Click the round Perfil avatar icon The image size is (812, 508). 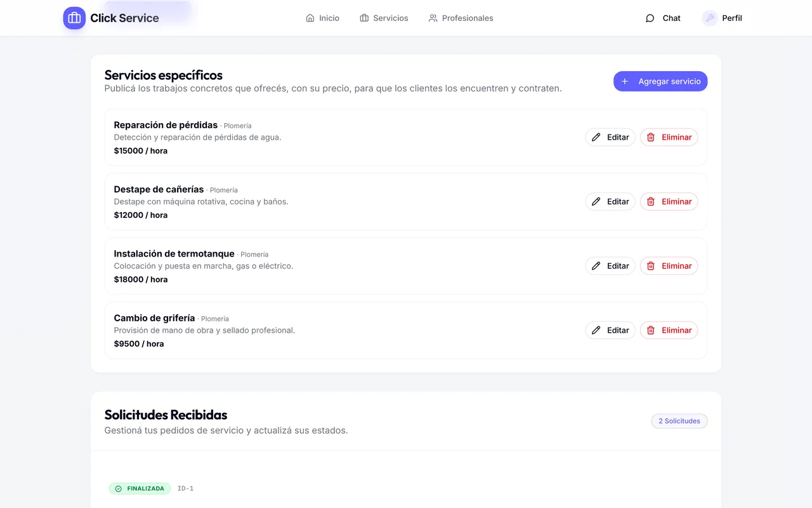pos(710,18)
